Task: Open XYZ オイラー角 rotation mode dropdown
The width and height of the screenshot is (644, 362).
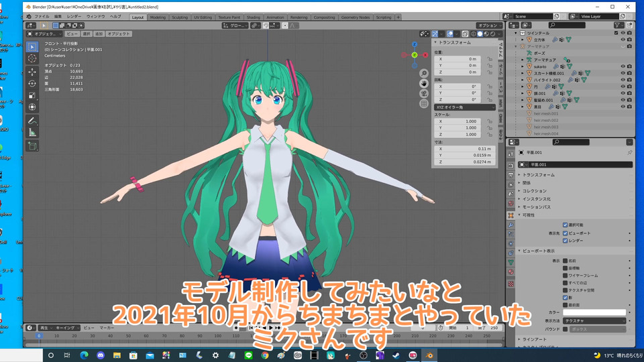Action: tap(465, 107)
